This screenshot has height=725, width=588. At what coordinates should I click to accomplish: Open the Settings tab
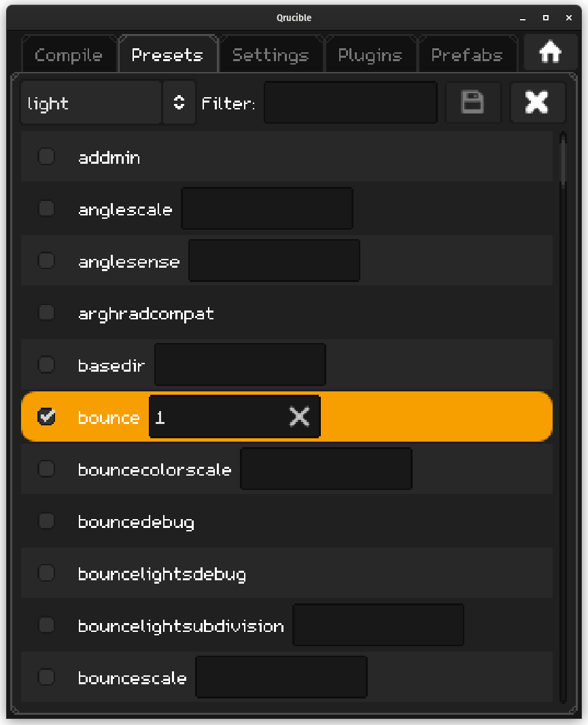click(271, 55)
